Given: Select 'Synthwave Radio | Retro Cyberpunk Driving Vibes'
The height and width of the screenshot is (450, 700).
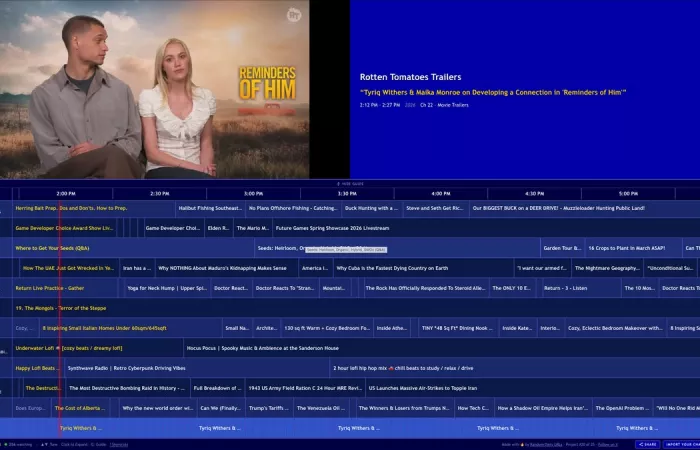Looking at the screenshot, I should click(197, 368).
